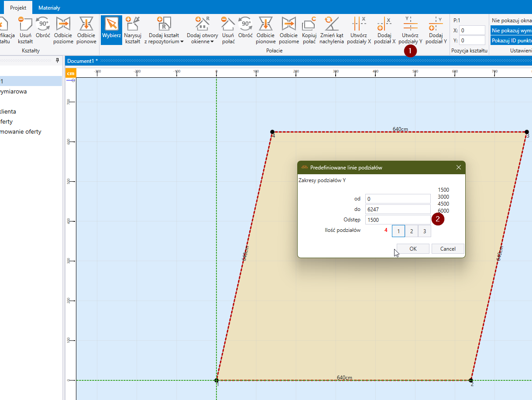Click the cm unit button on the ruler
This screenshot has height=400, width=532.
click(x=71, y=73)
